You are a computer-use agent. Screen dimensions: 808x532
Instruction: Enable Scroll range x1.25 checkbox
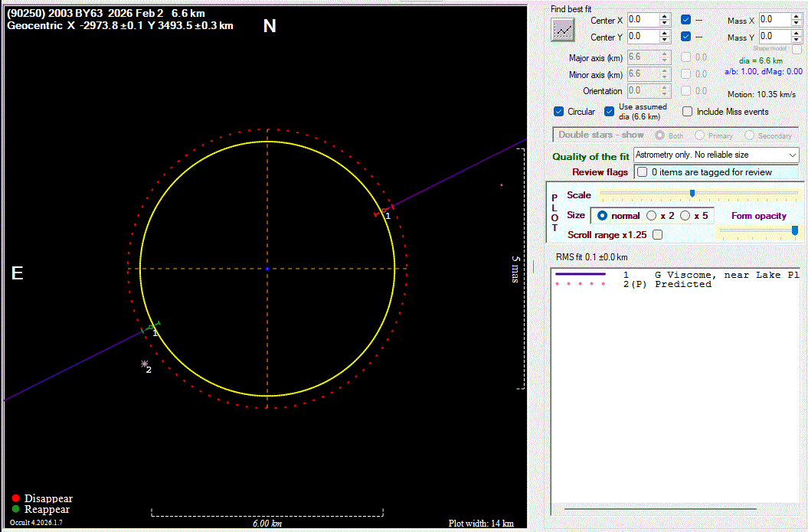[657, 235]
